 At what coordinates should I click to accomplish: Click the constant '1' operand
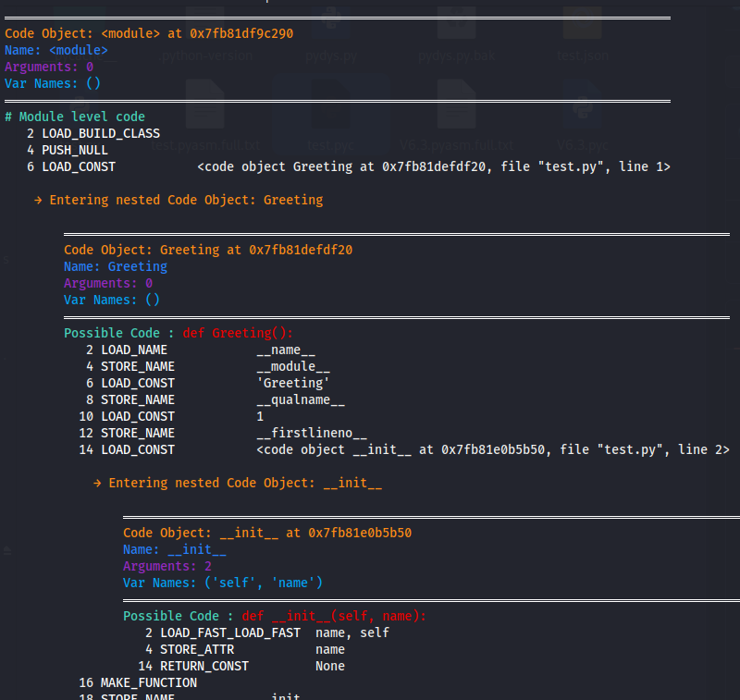(260, 416)
